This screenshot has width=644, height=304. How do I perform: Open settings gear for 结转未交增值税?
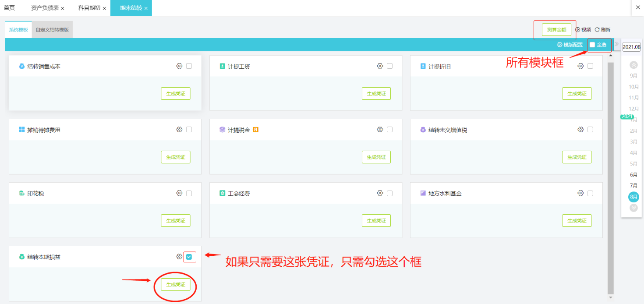(580, 130)
